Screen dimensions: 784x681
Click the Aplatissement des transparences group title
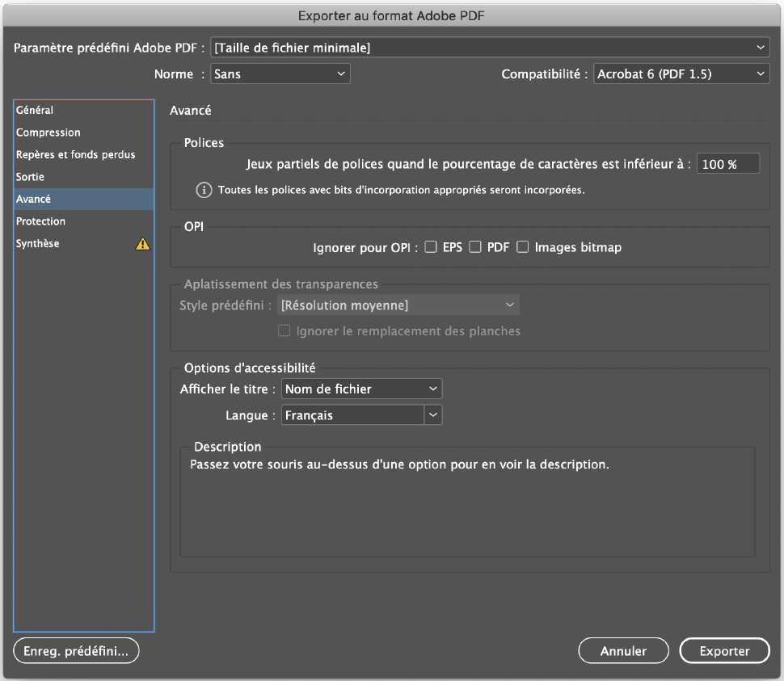pos(281,284)
